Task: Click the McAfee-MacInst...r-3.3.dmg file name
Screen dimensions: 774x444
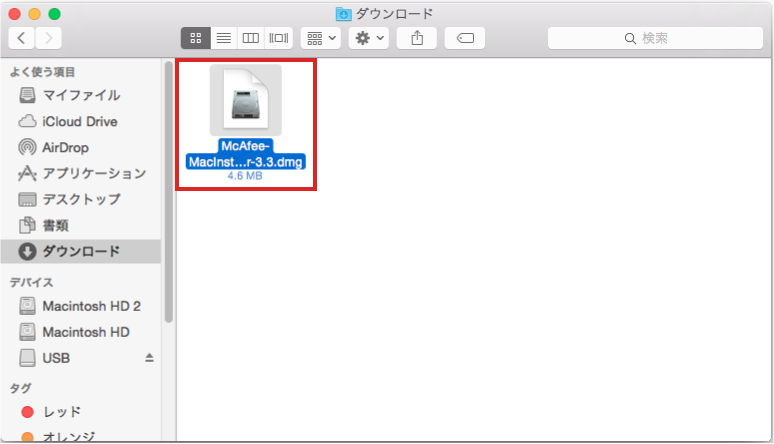Action: (246, 154)
